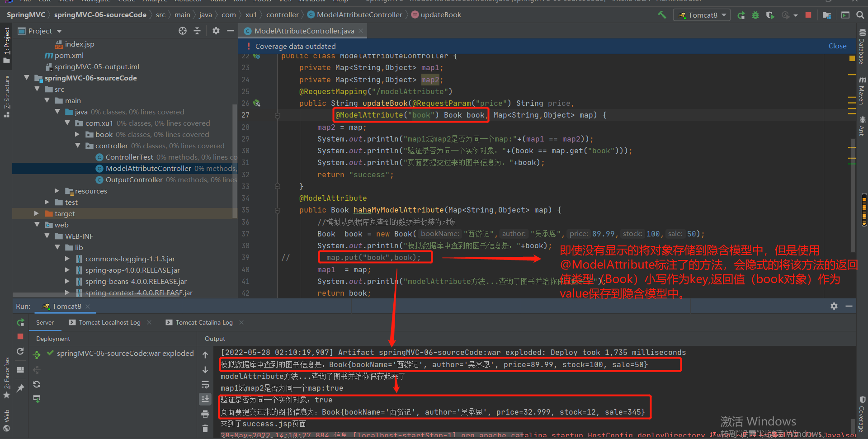
Task: Run Tomcat8 with Coverage icon
Action: pyautogui.click(x=770, y=15)
